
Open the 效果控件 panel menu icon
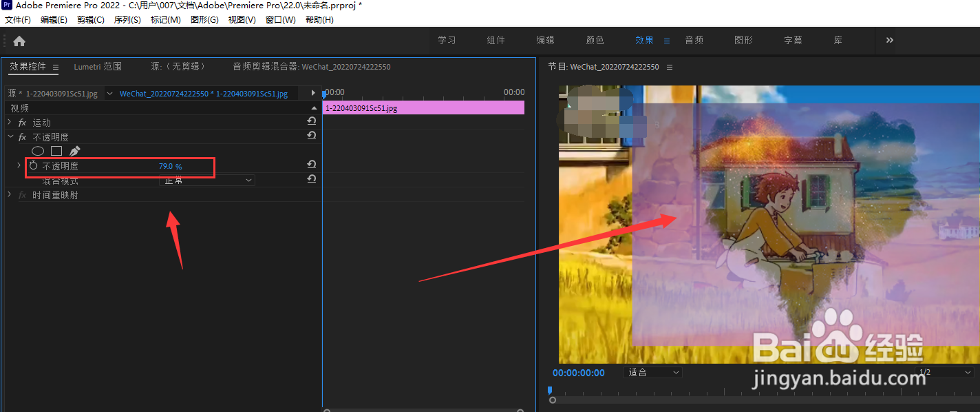click(x=55, y=67)
